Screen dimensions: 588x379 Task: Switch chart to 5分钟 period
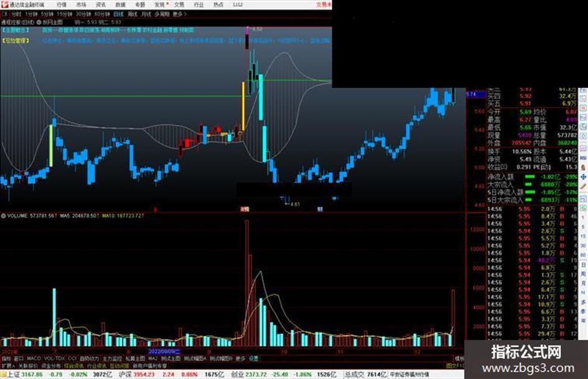click(47, 14)
